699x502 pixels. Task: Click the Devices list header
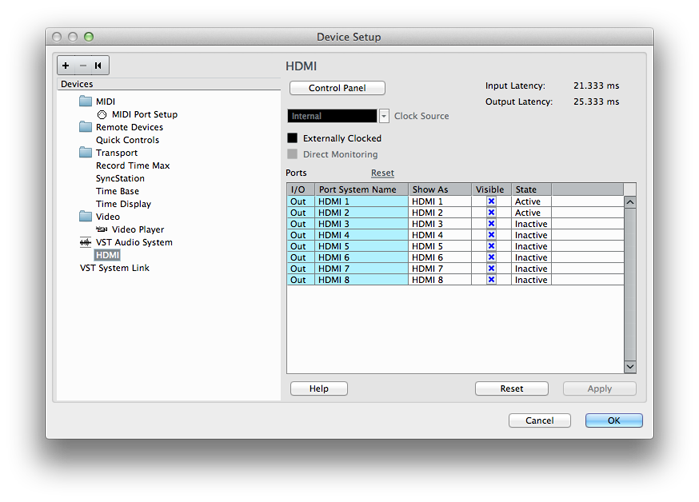click(x=169, y=84)
